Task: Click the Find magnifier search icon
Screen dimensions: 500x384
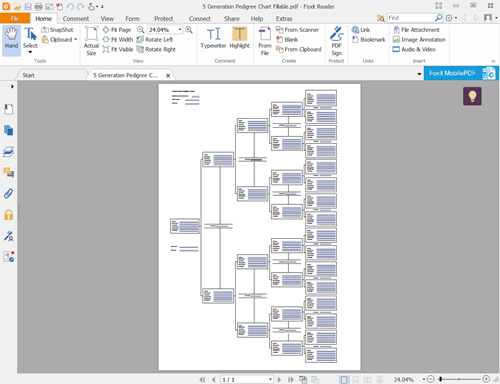Action: click(439, 18)
